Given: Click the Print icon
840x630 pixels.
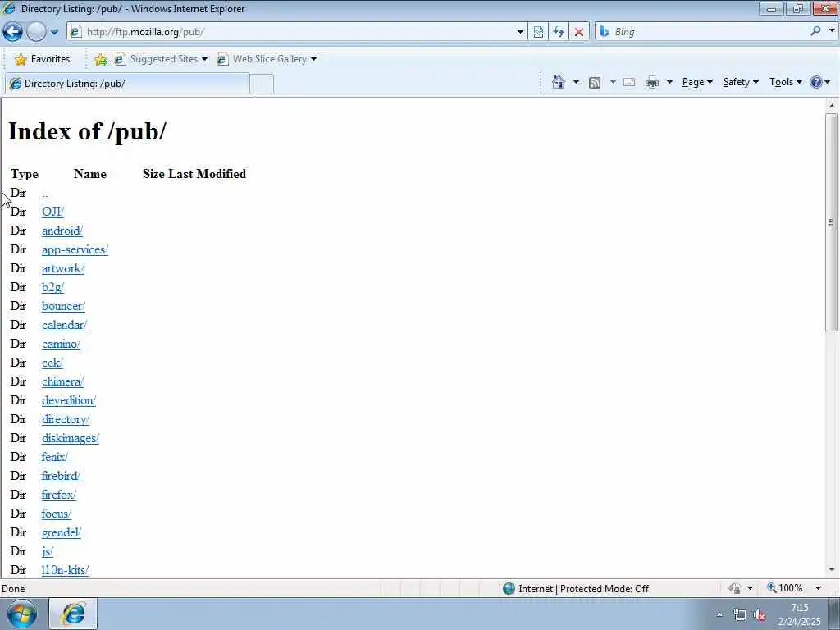Looking at the screenshot, I should [x=652, y=82].
